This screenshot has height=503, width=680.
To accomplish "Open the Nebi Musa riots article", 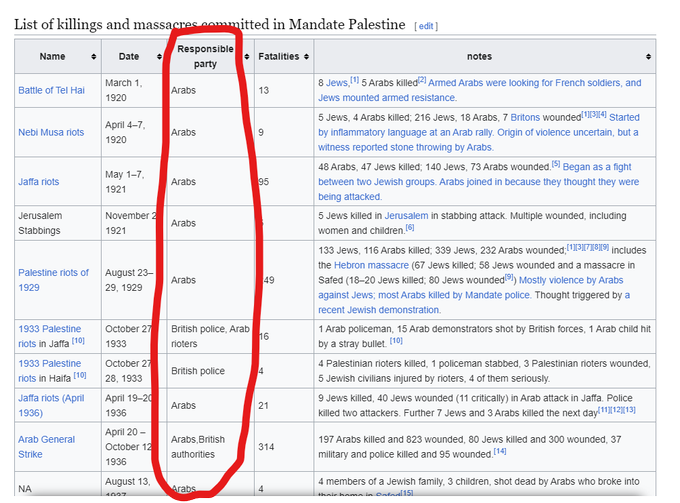I will pyautogui.click(x=51, y=132).
